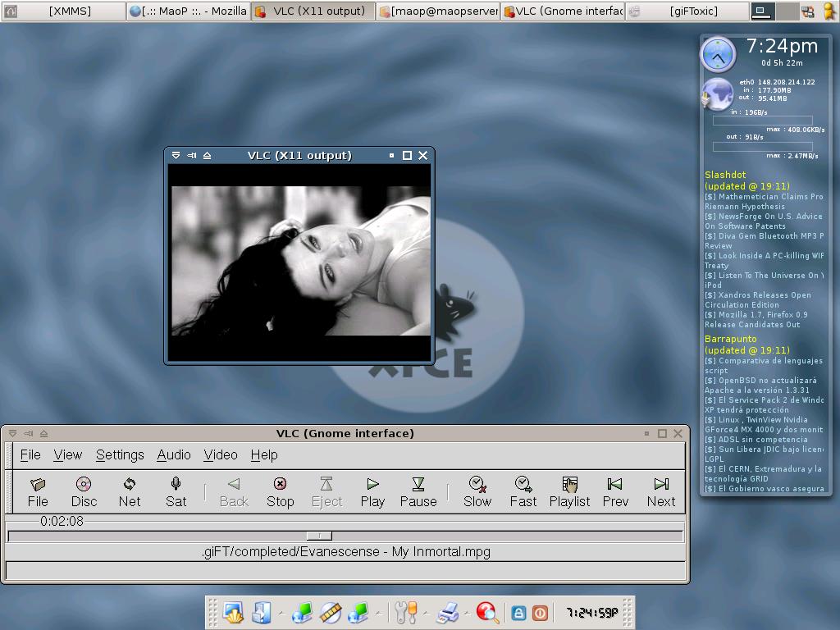The width and height of the screenshot is (840, 630).
Task: Open the File menu in VLC
Action: [30, 454]
